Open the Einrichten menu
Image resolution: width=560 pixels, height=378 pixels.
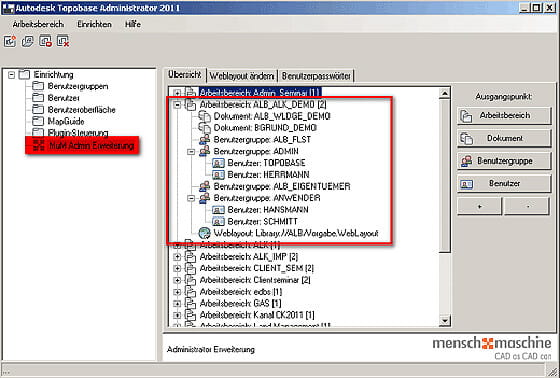(94, 24)
